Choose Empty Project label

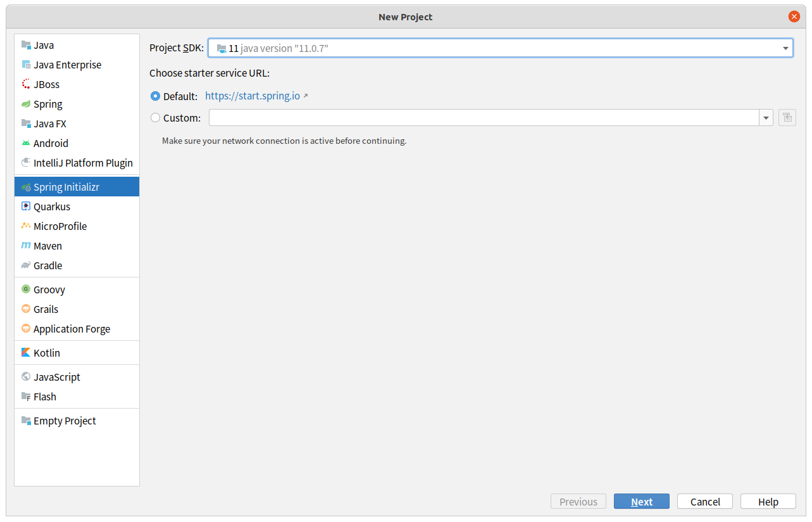pos(65,421)
